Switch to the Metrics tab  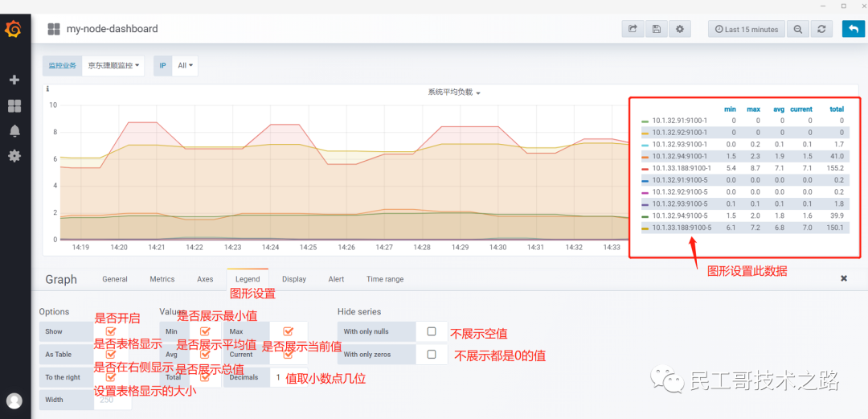162,279
